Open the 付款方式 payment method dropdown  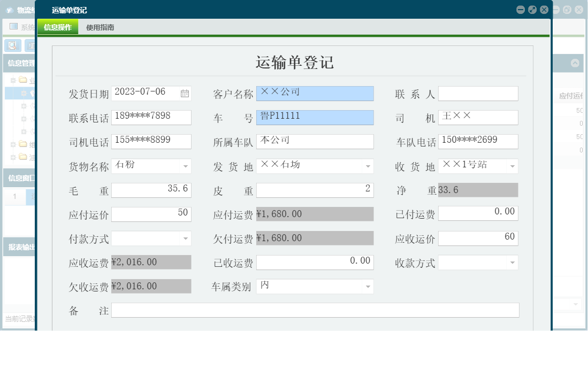tap(185, 237)
